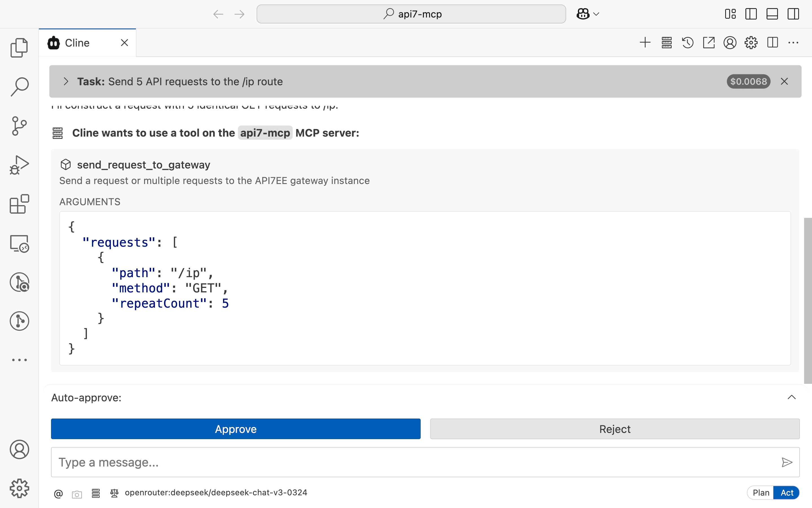Open Cline task history
812x508 pixels.
(687, 43)
